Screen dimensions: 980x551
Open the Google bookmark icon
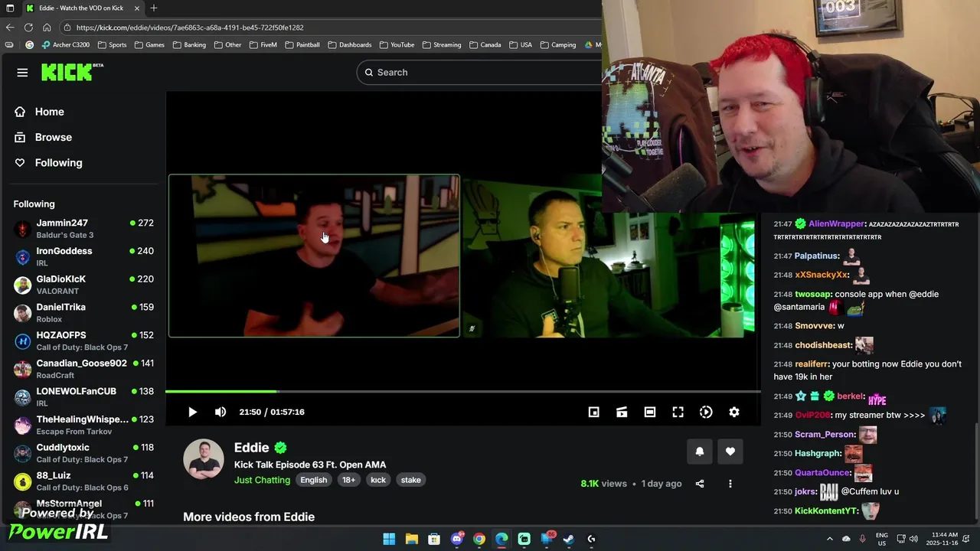29,45
